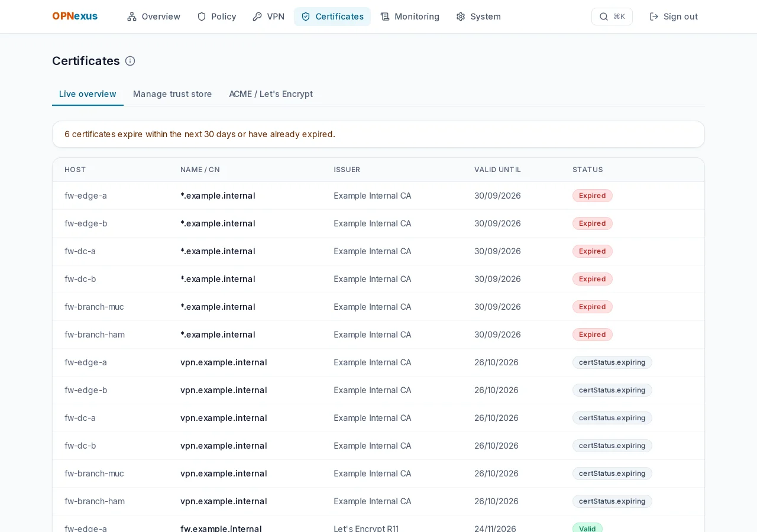The height and width of the screenshot is (532, 757).
Task: Sign out of the console
Action: pyautogui.click(x=674, y=17)
